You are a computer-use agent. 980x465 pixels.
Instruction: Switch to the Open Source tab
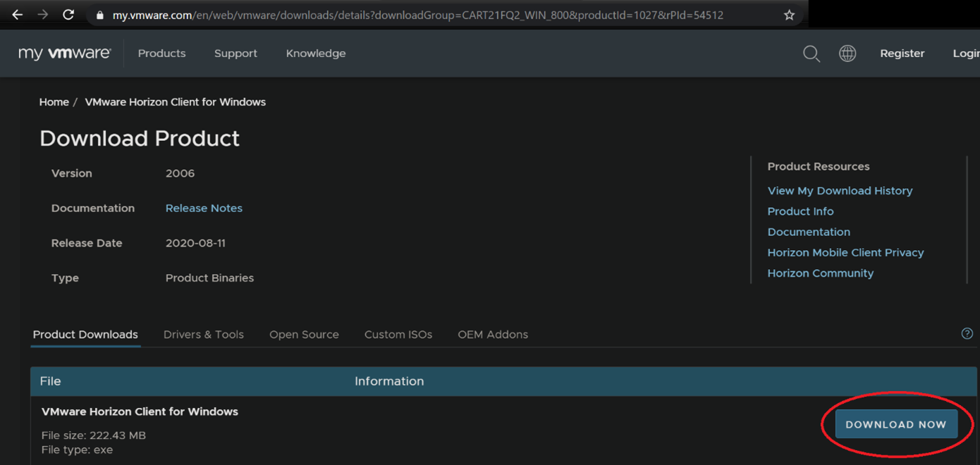(304, 335)
